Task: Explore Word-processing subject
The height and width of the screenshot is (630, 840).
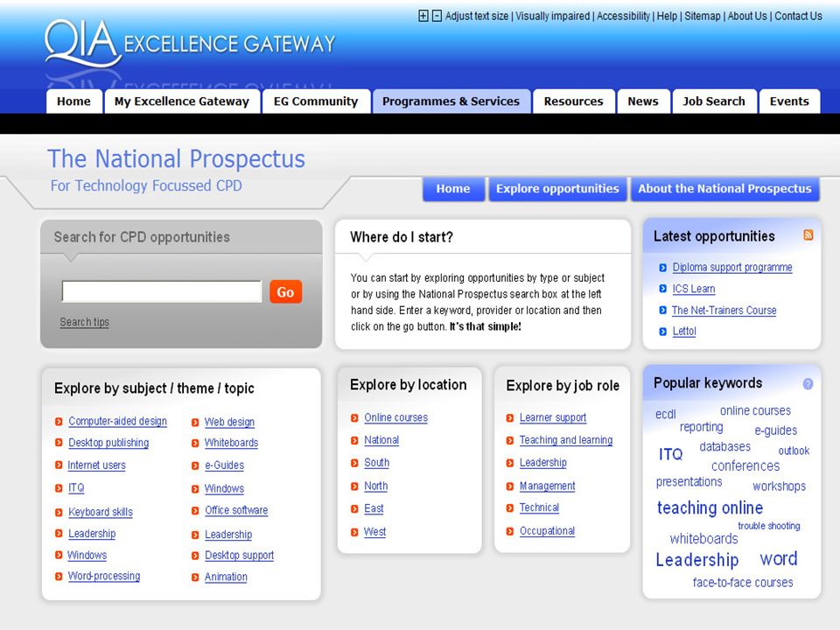Action: [x=104, y=577]
